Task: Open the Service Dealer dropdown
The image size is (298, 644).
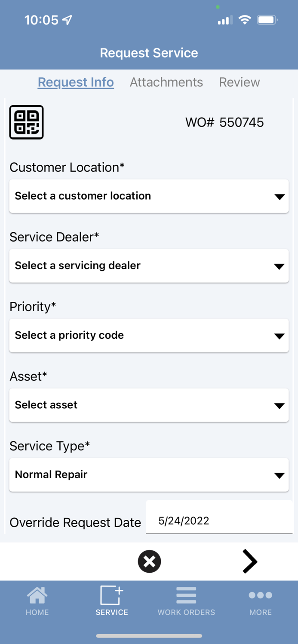Action: (149, 266)
